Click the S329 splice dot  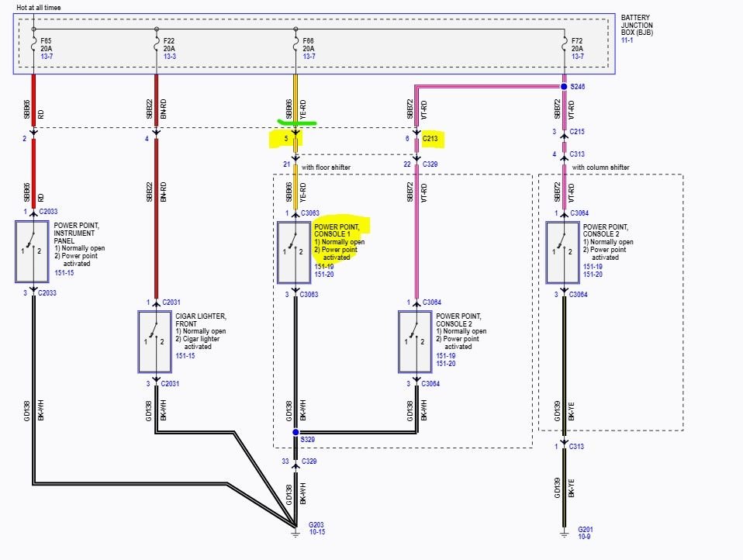click(295, 432)
